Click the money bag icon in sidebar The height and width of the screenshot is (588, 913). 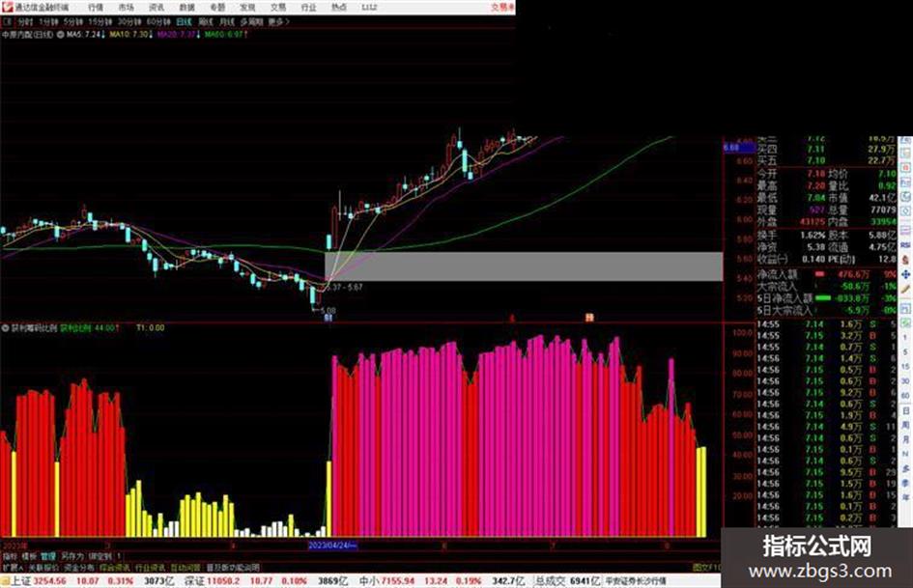[x=905, y=260]
